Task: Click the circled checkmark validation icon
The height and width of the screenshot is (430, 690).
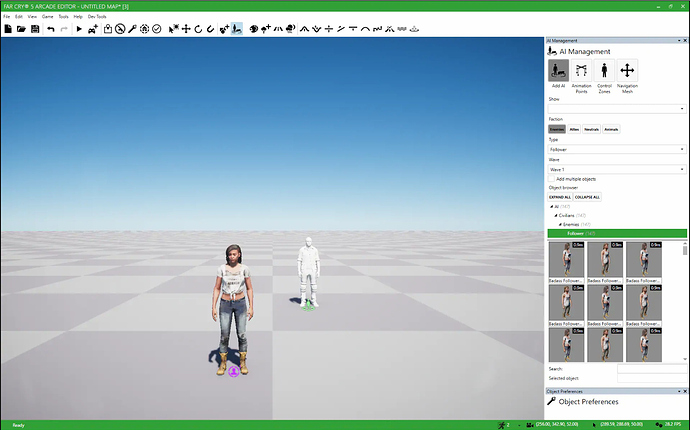Action: click(157, 29)
